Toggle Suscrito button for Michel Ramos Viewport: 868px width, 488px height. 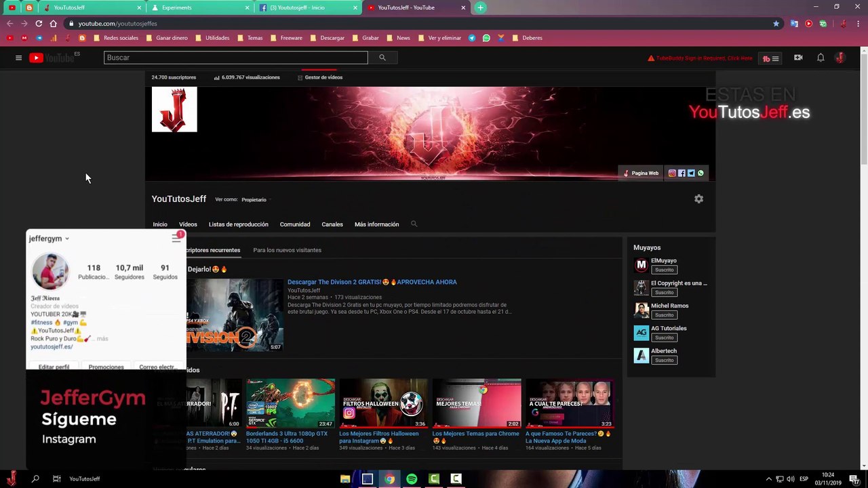pos(664,315)
